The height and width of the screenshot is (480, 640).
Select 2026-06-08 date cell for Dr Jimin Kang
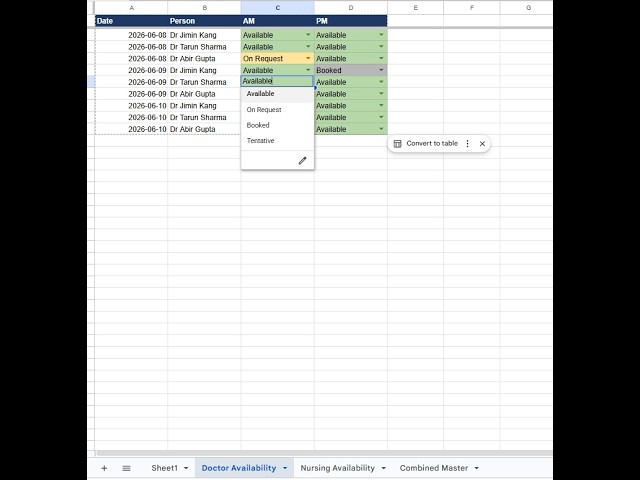(131, 35)
